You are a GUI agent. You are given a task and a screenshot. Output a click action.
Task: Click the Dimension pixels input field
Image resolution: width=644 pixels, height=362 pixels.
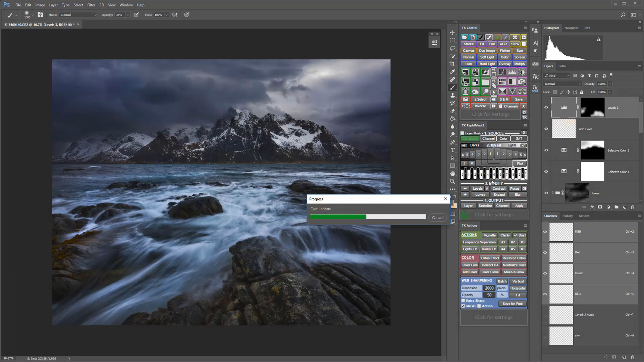pos(489,288)
